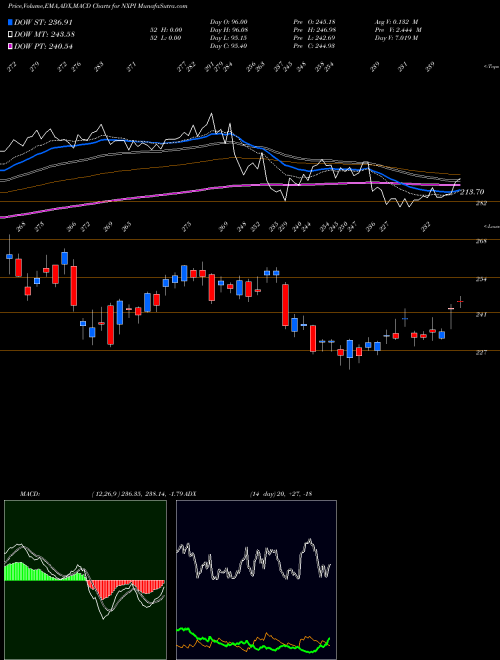The image size is (500, 660).
Task: Click the "Pre H: 246.98" value
Action: point(314,30)
